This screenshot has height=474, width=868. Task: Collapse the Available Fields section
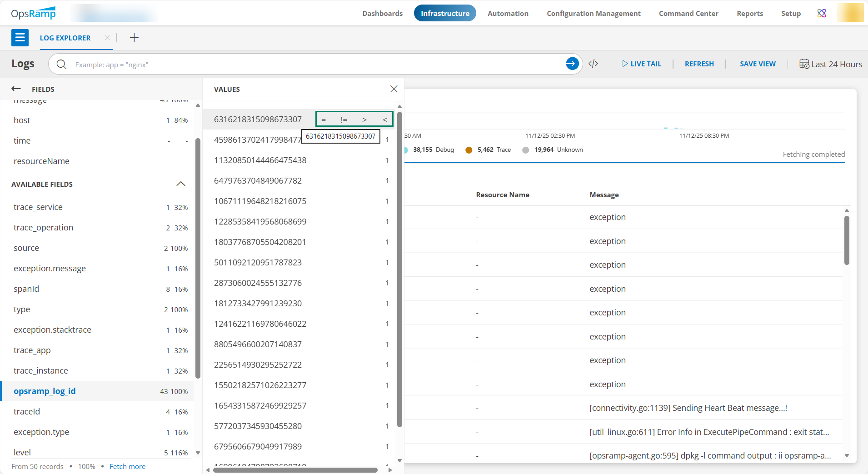tap(180, 184)
